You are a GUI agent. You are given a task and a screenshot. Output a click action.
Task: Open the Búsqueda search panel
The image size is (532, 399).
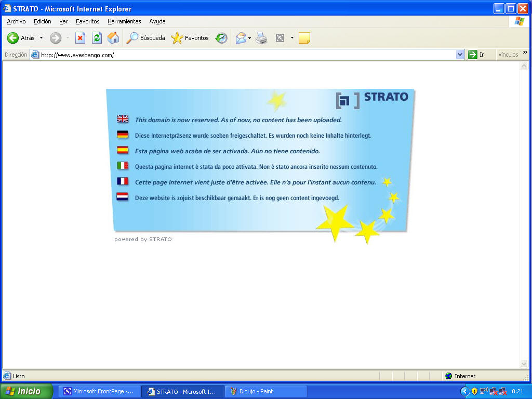click(x=145, y=38)
